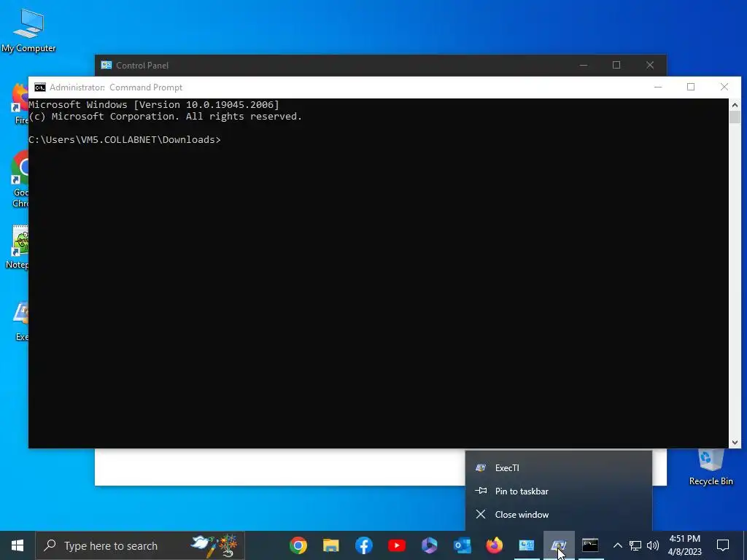Image resolution: width=747 pixels, height=560 pixels.
Task: Open File Explorer from the taskbar
Action: click(331, 545)
